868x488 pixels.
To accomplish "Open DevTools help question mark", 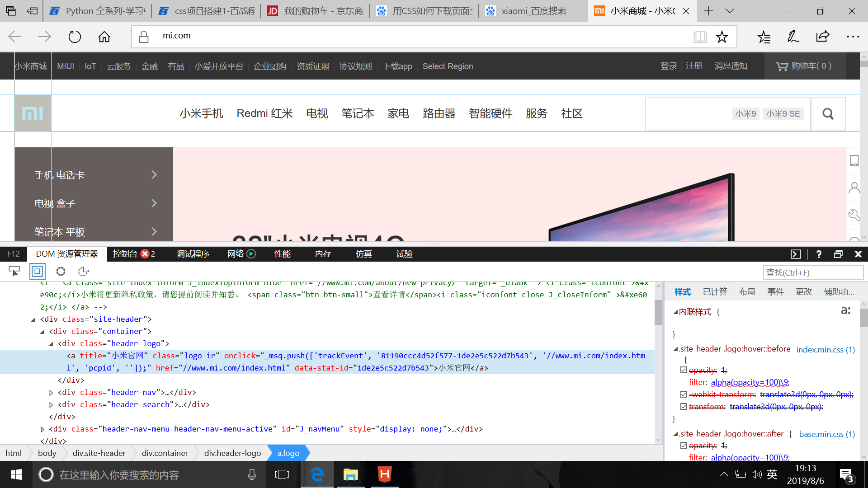I will pos(819,254).
